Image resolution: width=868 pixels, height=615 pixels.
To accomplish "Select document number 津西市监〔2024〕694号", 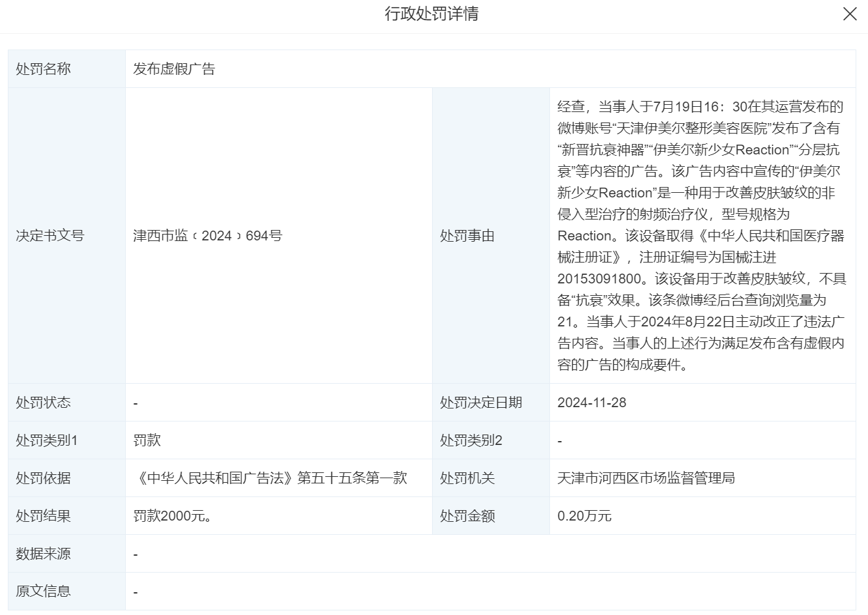I will (x=208, y=236).
